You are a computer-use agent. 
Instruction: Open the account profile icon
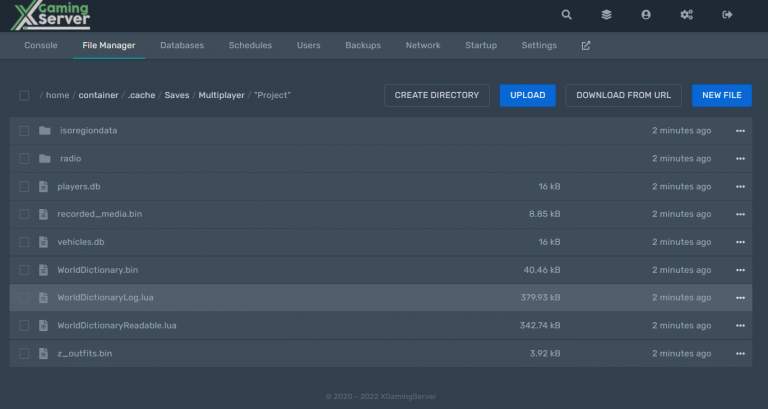coord(646,15)
